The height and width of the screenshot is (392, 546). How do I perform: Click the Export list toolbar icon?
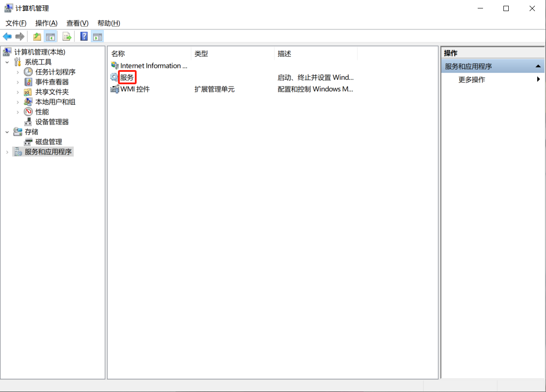click(67, 36)
